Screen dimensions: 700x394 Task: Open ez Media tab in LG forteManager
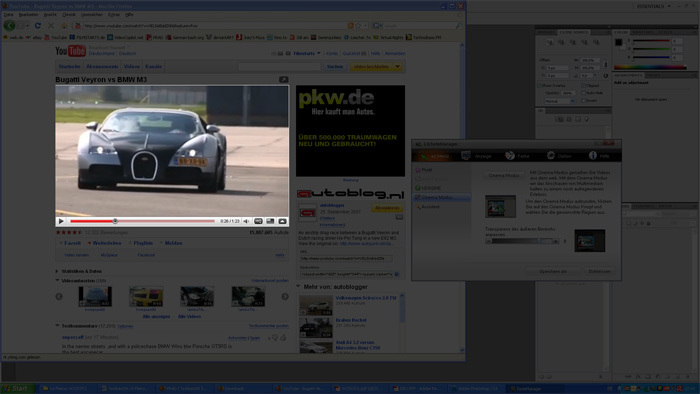point(433,156)
